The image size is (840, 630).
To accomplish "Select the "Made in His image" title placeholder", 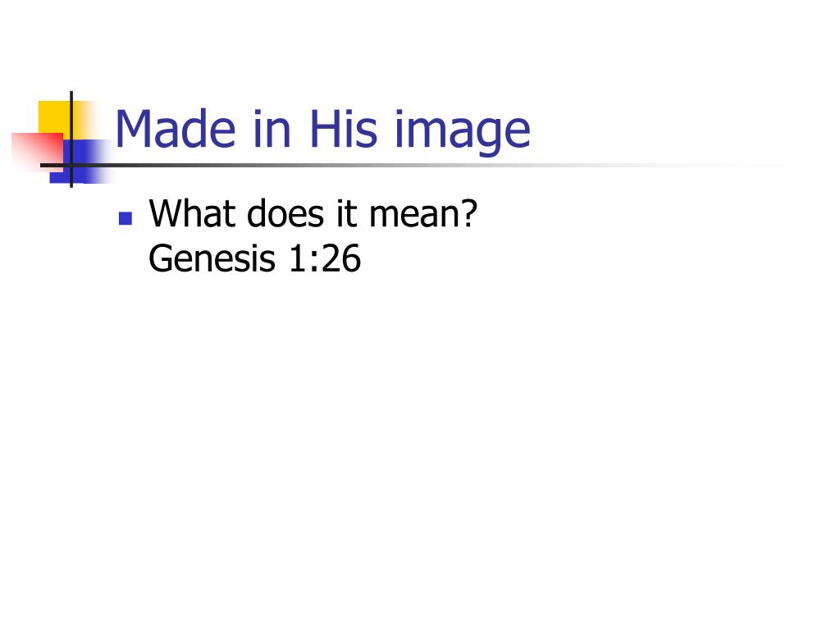I will 322,130.
